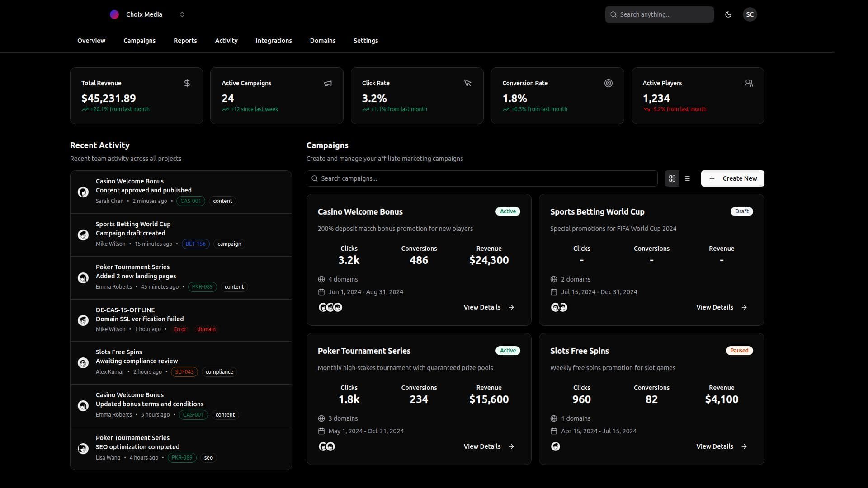
Task: Click the avatar on DE-CAS-15-OFFLINE activity
Action: [83, 320]
